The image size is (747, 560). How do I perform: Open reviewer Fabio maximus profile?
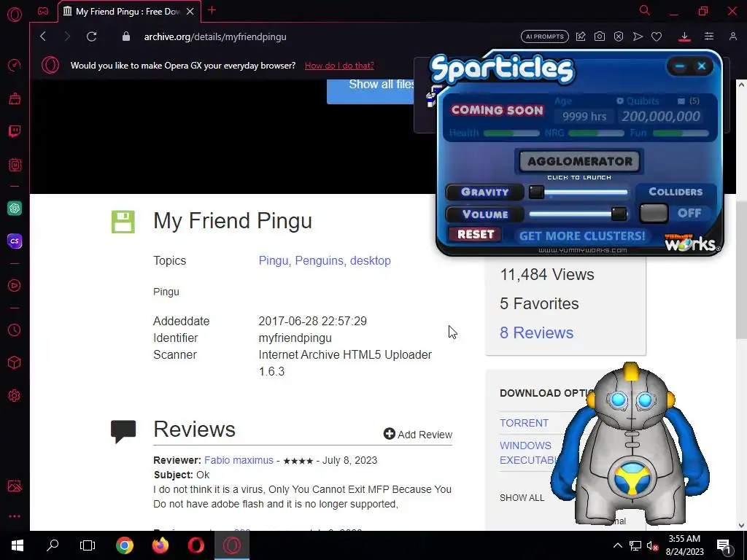(x=239, y=461)
